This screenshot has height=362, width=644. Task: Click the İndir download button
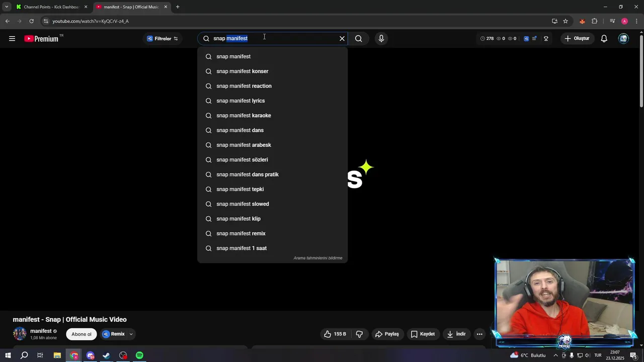(x=456, y=334)
